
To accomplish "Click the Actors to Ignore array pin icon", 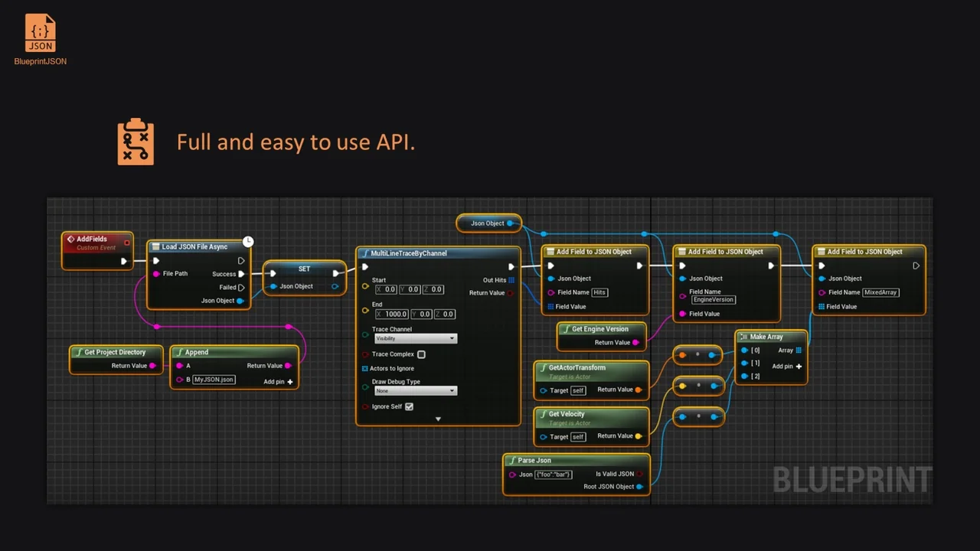I will [365, 368].
